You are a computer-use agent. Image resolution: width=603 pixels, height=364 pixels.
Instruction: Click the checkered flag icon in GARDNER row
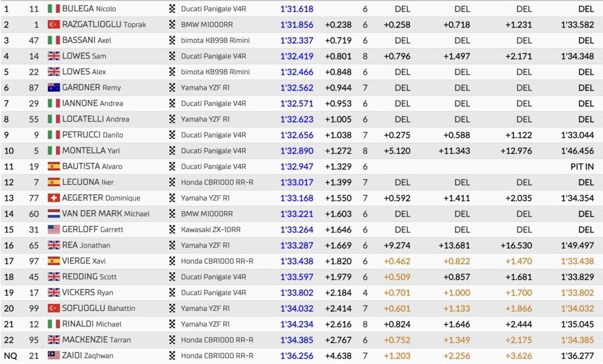coord(173,87)
